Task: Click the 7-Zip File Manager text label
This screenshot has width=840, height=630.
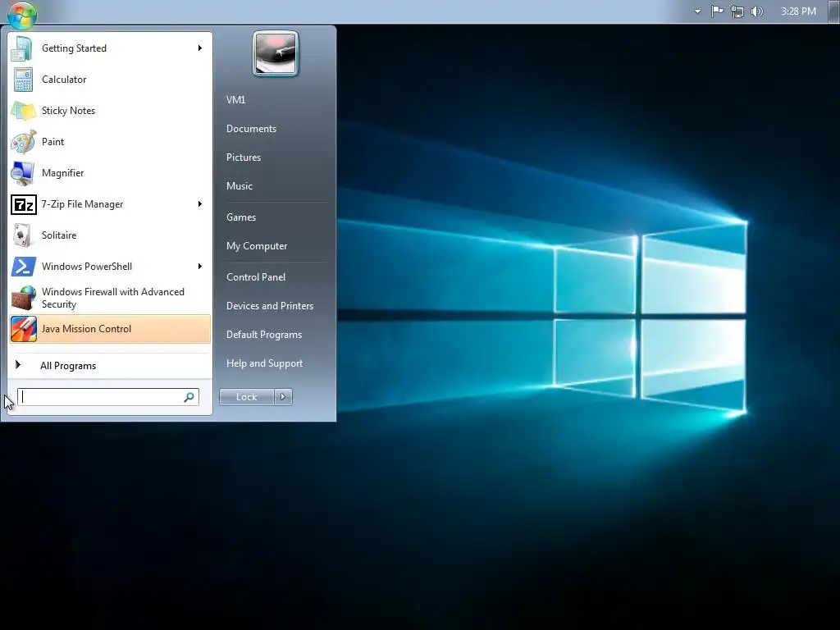Action: 83,204
